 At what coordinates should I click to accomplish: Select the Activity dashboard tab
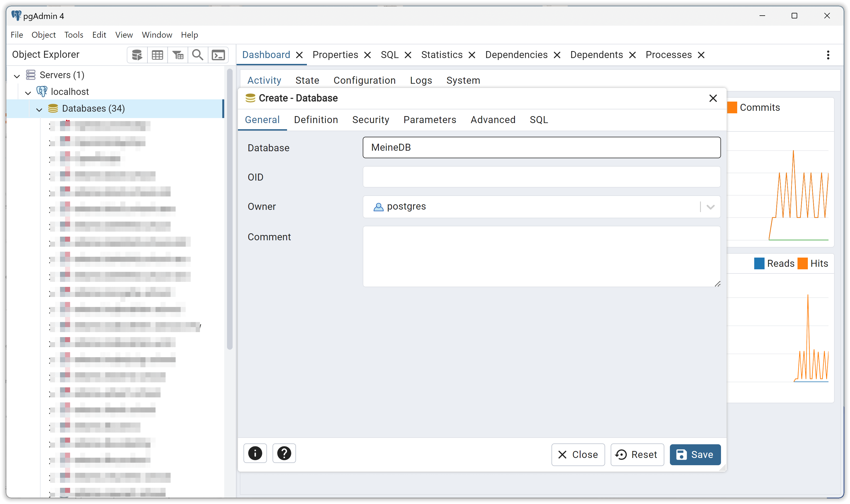pos(264,80)
